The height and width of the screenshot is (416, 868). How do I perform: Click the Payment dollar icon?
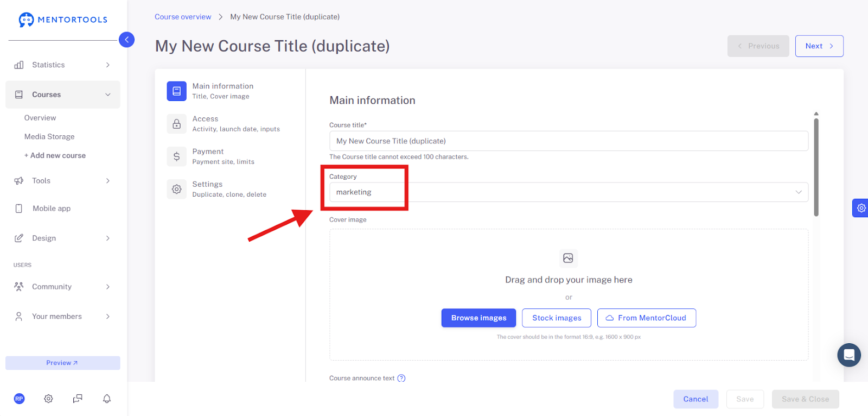click(x=176, y=156)
